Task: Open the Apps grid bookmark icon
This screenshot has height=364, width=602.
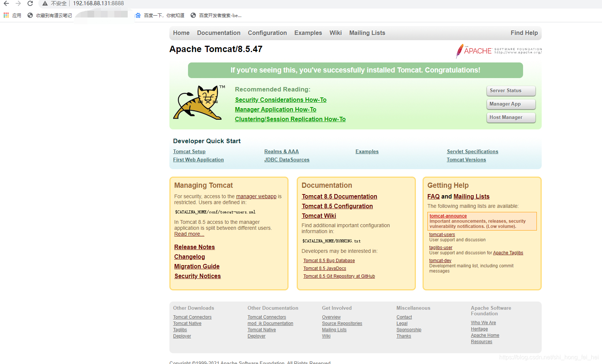Action: [6, 15]
